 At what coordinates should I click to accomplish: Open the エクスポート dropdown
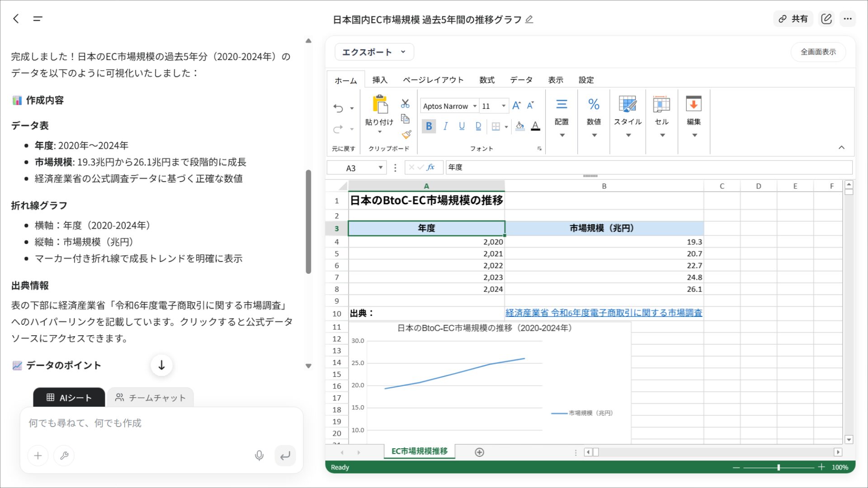[x=373, y=52]
